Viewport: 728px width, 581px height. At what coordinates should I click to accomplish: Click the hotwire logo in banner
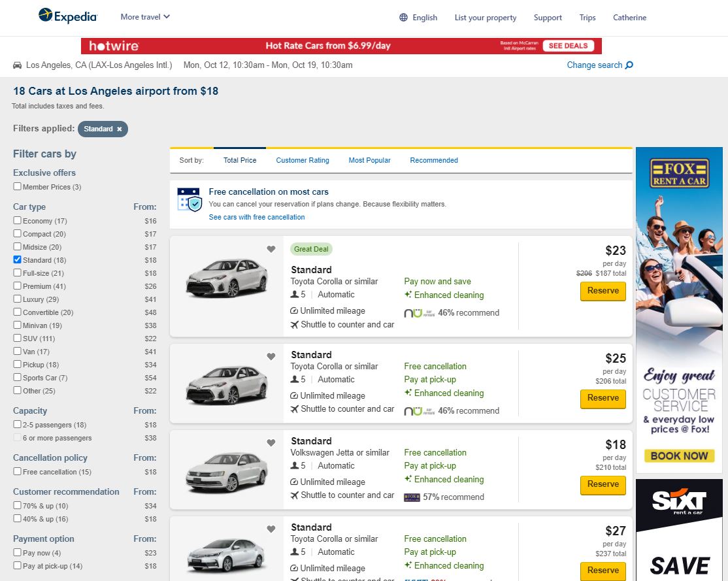tap(114, 46)
